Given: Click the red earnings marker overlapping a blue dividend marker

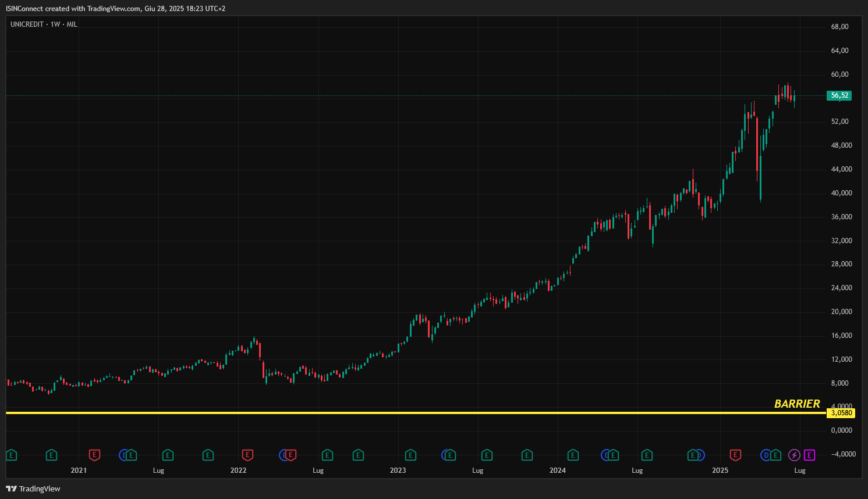Looking at the screenshot, I should 290,455.
